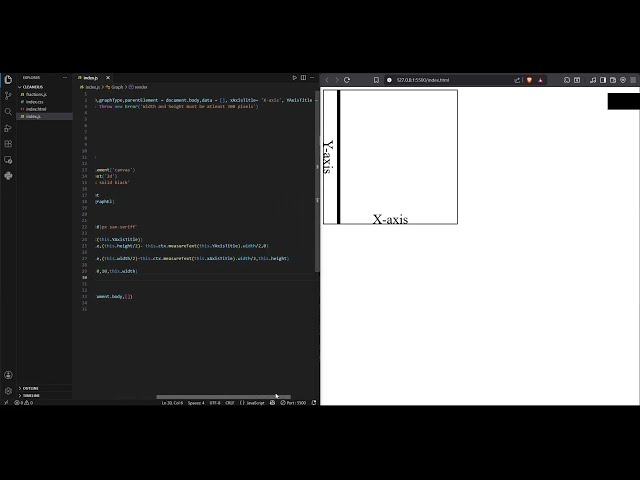This screenshot has width=640, height=480.
Task: Open the Accounts menu in activity bar
Action: click(x=8, y=375)
